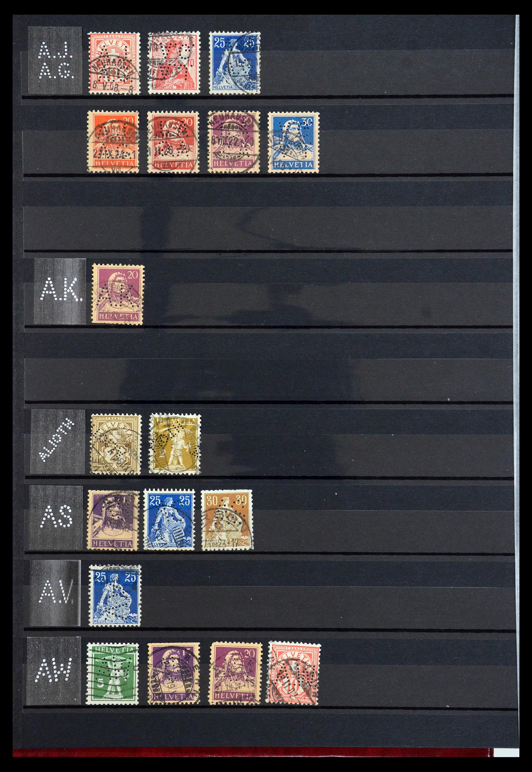Viewport: 532px width, 772px height.
Task: Click the blue 25 Helvetia stamp in top row
Action: coord(235,62)
